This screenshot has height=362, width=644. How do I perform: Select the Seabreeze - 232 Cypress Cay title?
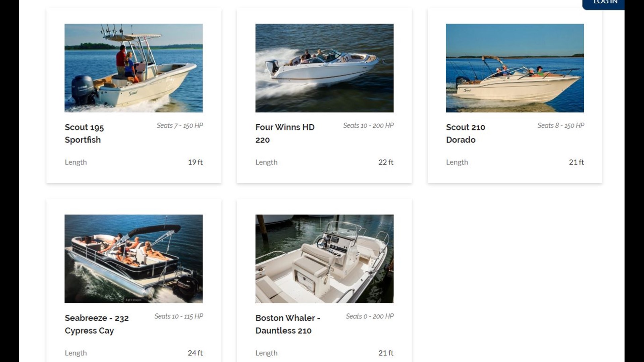[97, 324]
